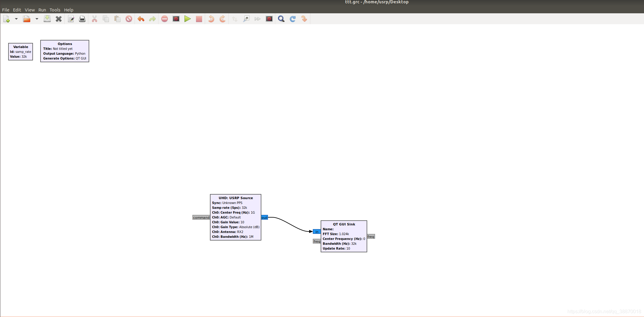Image resolution: width=644 pixels, height=317 pixels.
Task: Open the new flow graph type dropdown arrow
Action: pyautogui.click(x=16, y=19)
